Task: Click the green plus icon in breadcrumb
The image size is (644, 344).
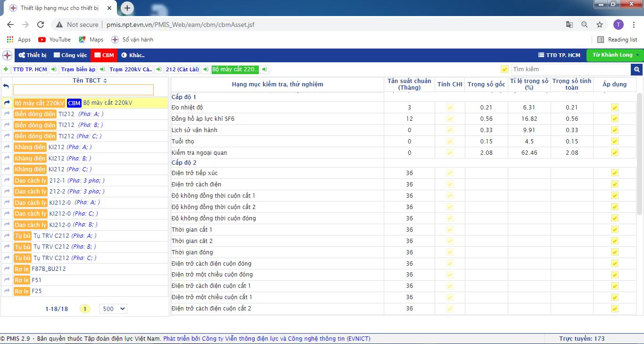Action: [6, 69]
